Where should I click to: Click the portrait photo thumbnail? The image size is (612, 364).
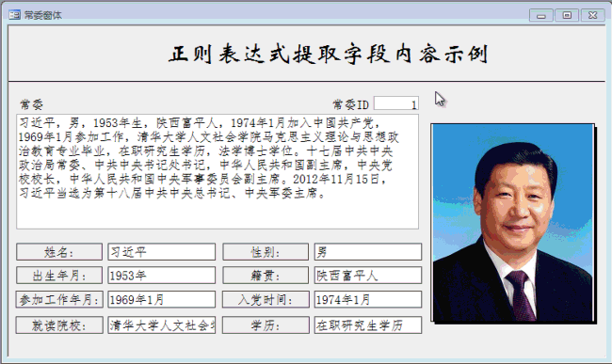[513, 223]
